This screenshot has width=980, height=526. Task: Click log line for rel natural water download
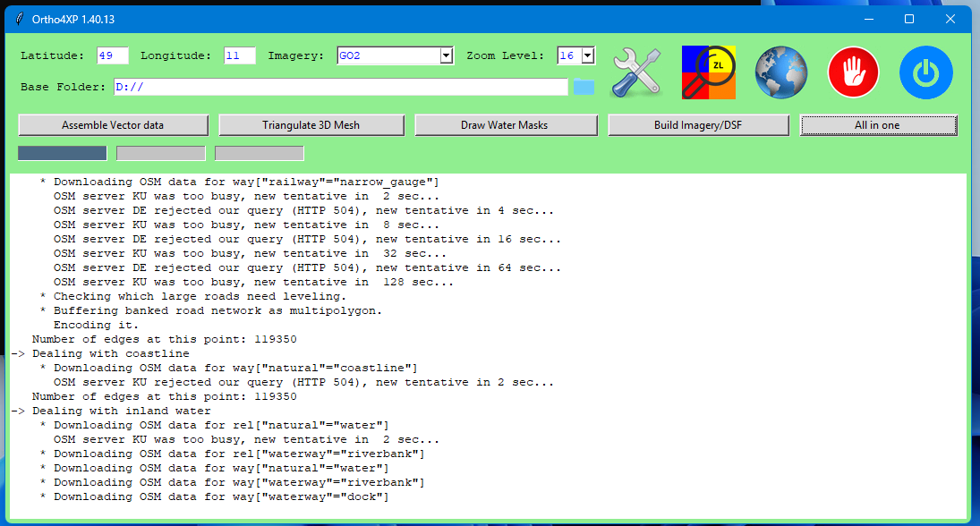[215, 425]
